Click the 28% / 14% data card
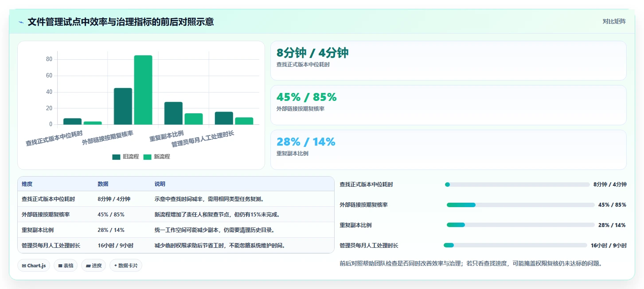 [x=448, y=150]
